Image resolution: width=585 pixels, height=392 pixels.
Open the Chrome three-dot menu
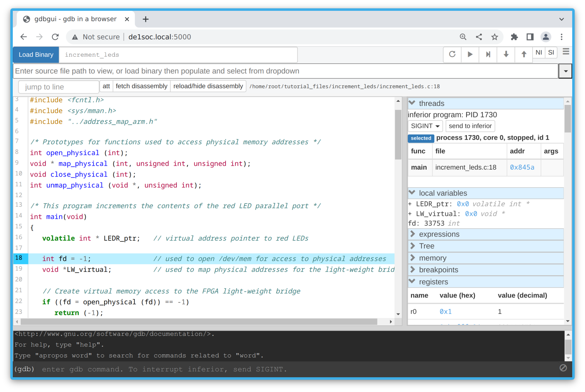pyautogui.click(x=562, y=37)
